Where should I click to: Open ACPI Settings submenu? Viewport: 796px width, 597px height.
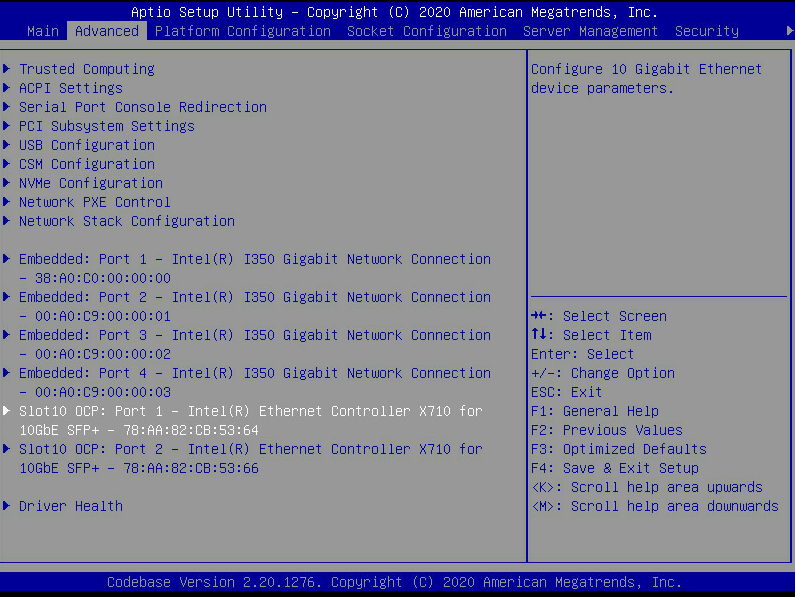(71, 88)
